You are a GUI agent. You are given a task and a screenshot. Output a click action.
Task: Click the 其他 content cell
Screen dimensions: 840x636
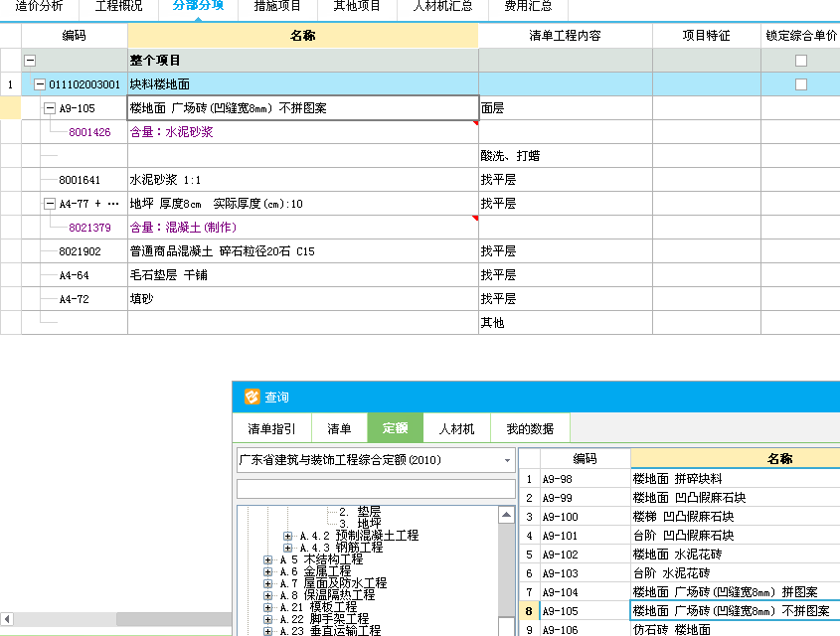point(566,323)
